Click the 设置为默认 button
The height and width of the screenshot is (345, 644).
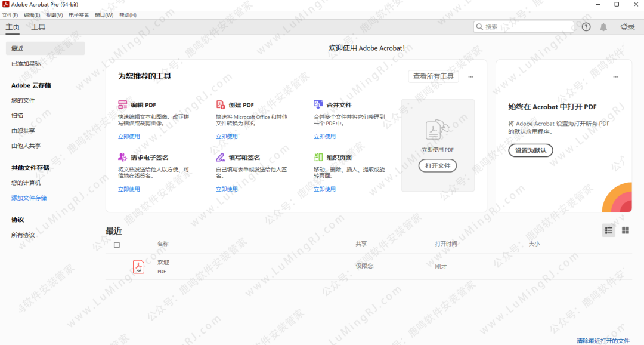(530, 150)
